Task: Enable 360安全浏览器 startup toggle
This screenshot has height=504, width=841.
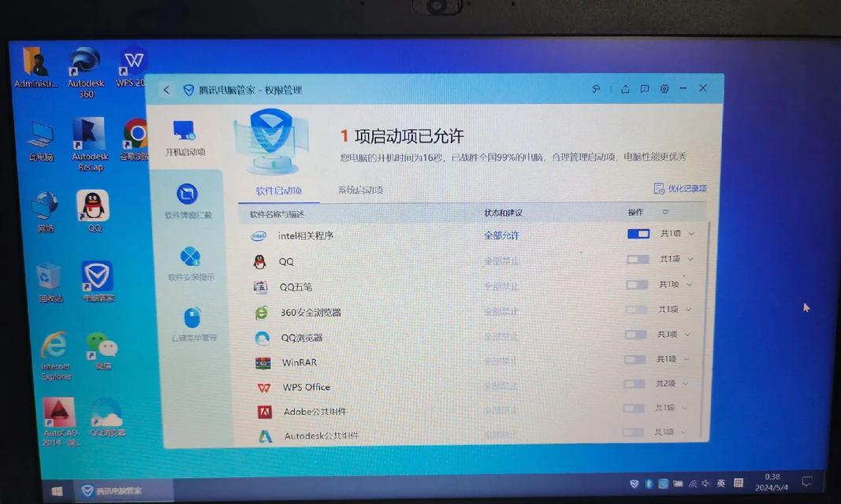Action: (637, 309)
